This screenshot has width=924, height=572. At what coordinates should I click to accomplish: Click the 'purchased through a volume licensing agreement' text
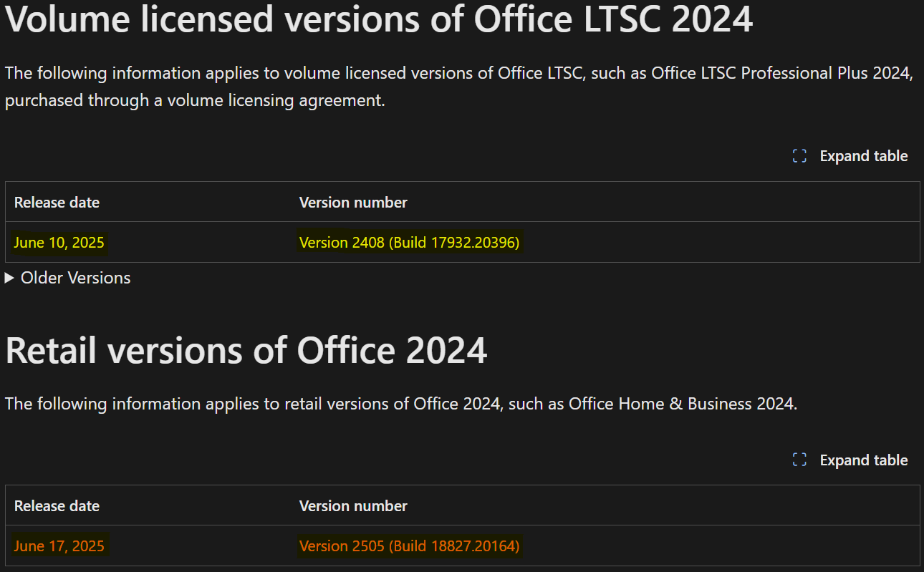(195, 101)
